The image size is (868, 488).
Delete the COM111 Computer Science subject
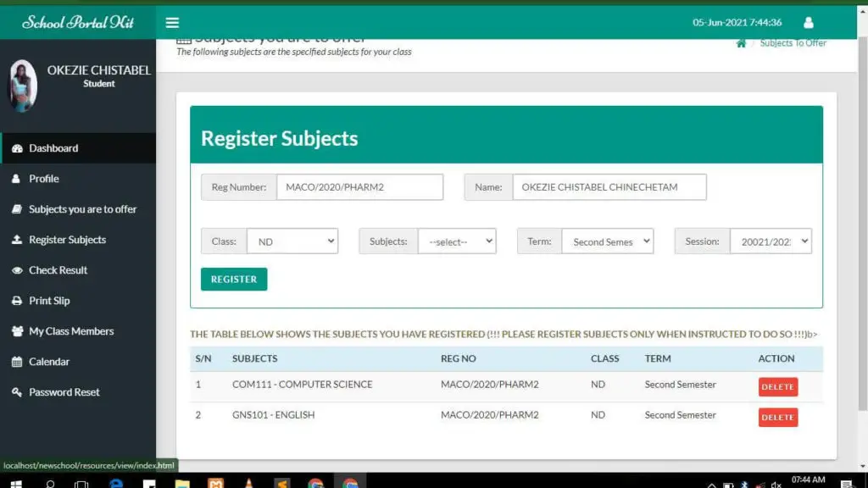(777, 386)
